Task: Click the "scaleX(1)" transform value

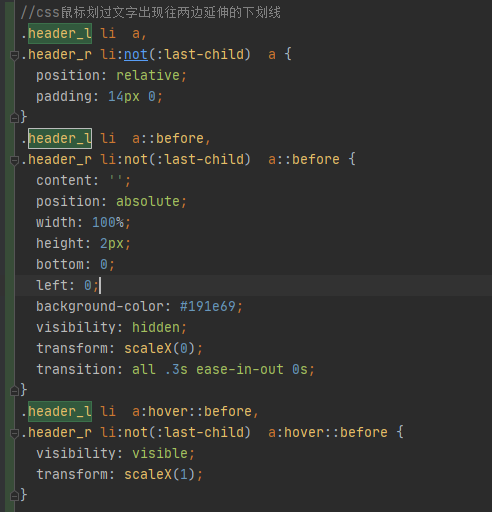Action: 160,474
